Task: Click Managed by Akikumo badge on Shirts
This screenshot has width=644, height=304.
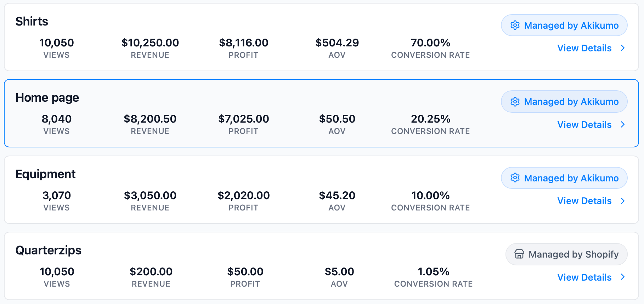Action: (564, 26)
